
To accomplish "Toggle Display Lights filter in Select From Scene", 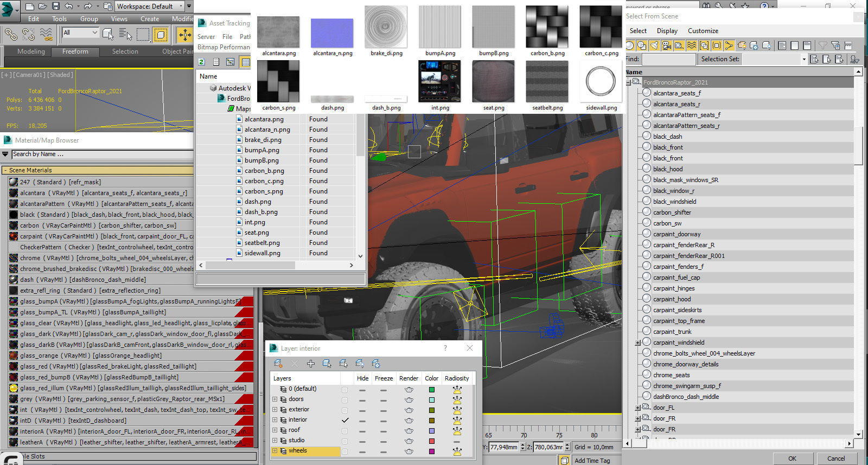I will tap(655, 46).
